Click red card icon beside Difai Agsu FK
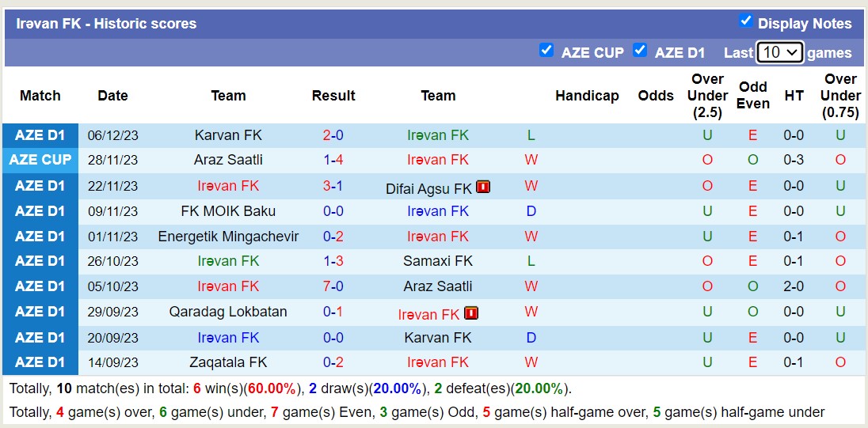This screenshot has width=868, height=428. [483, 187]
